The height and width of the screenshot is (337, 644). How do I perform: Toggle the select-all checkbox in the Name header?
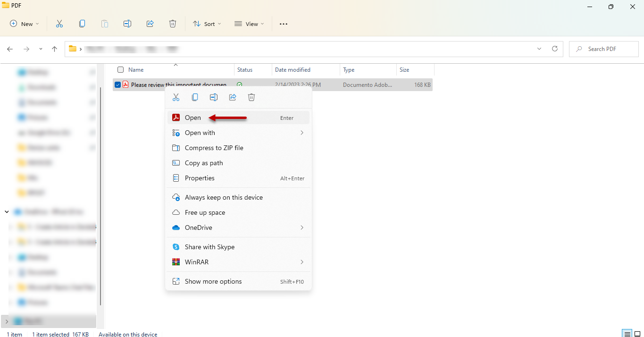coord(121,70)
